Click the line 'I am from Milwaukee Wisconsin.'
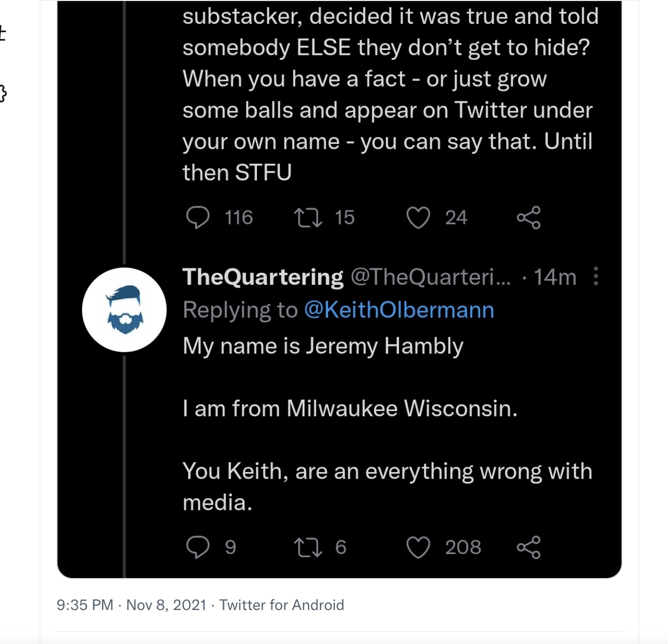 click(x=350, y=409)
